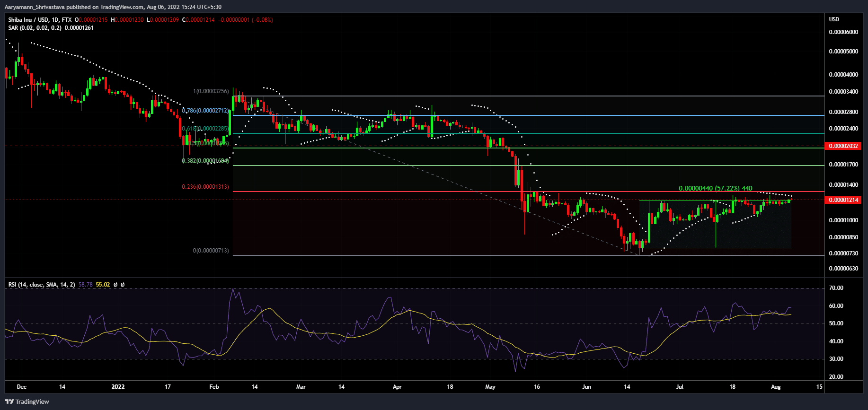Select the 0.236(0.00001313) Fibonacci label

click(205, 187)
